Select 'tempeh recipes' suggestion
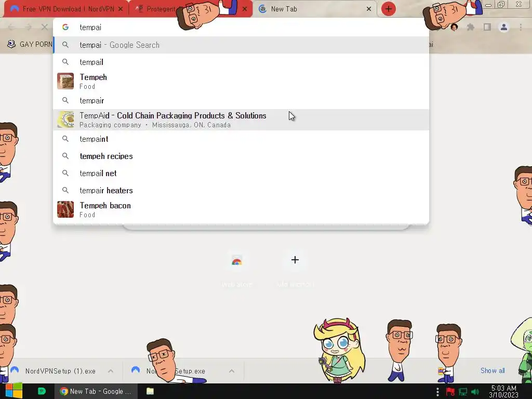 241,156
